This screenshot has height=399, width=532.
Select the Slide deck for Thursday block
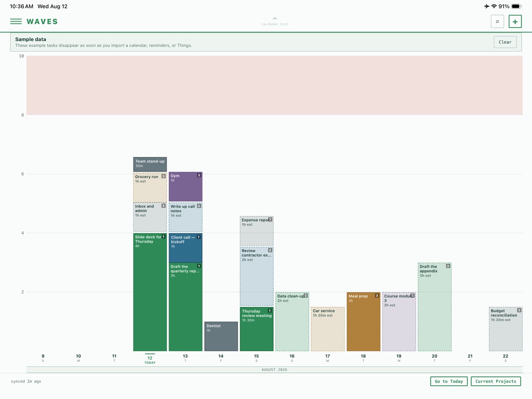(x=150, y=292)
